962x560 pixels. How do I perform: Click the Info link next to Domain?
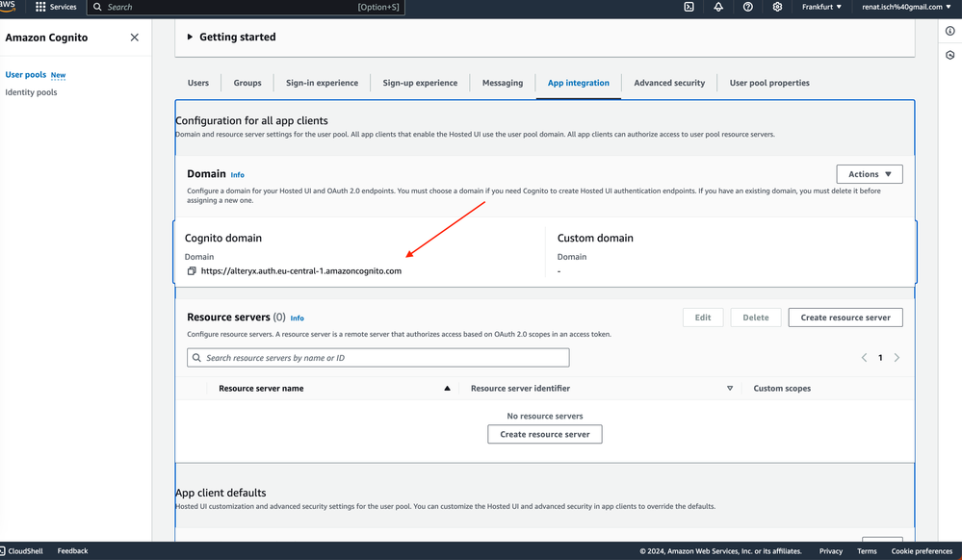tap(238, 175)
